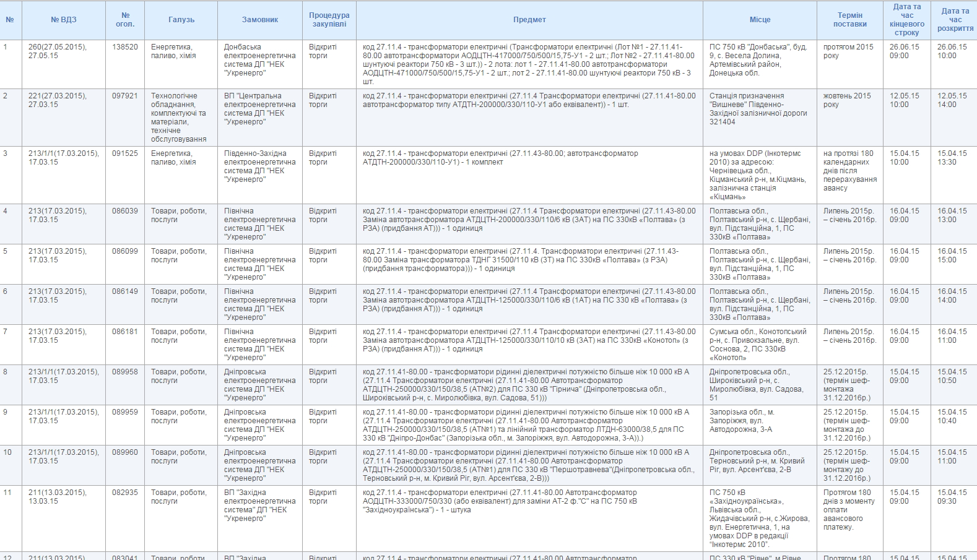Click the "Замовник" column header
Viewport: 977px width, 560px height.
pos(259,20)
